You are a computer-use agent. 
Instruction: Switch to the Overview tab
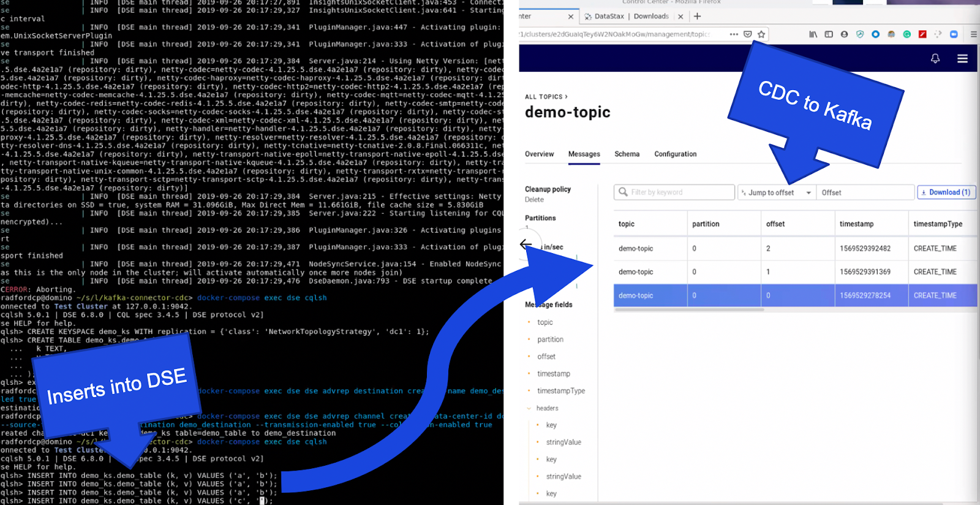539,154
